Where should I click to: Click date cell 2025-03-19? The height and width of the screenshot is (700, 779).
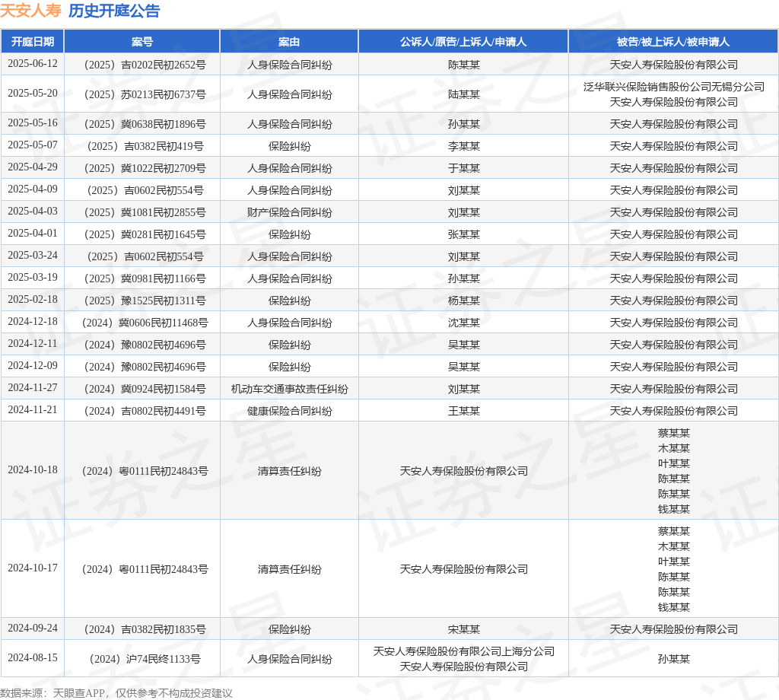pyautogui.click(x=33, y=277)
